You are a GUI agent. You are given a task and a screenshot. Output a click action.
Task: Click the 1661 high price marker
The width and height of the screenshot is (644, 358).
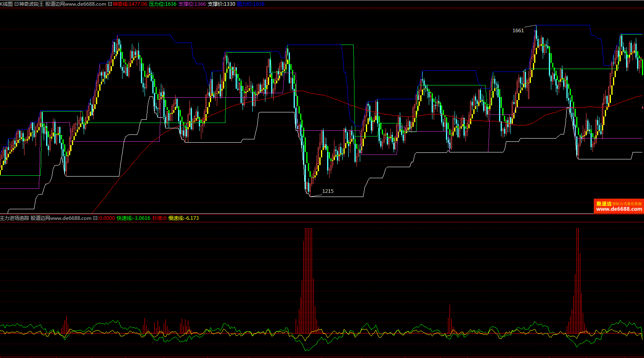tap(518, 31)
